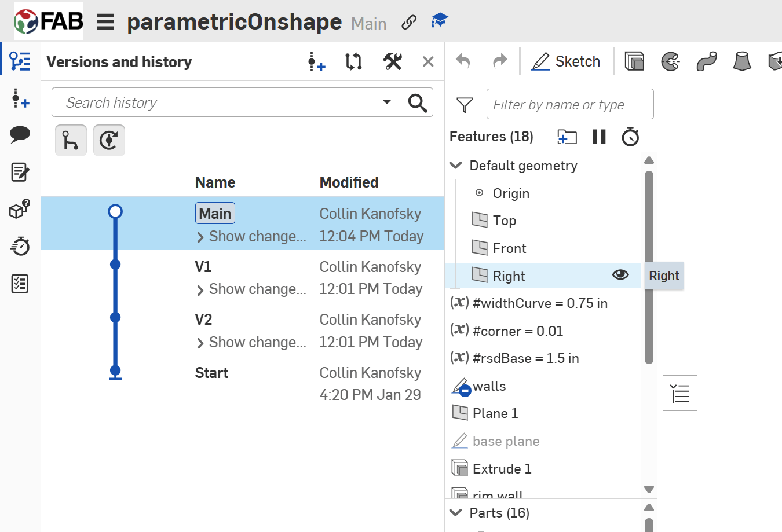The height and width of the screenshot is (532, 782).
Task: Click the Extrude tool icon
Action: (634, 61)
